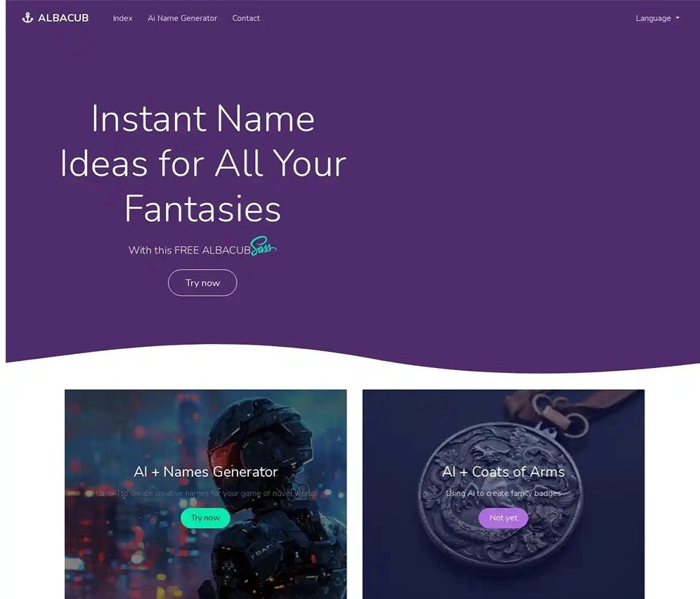Click the creative names for your game description
This screenshot has height=599, width=700.
(x=206, y=493)
